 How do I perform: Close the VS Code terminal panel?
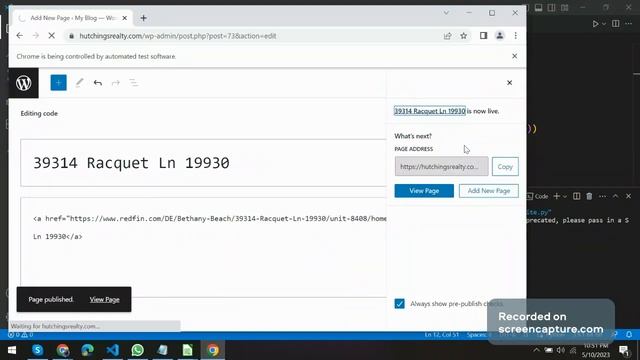point(629,196)
